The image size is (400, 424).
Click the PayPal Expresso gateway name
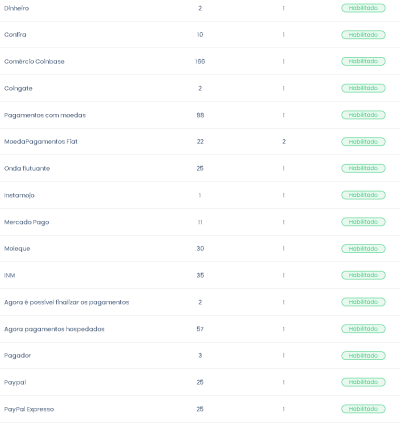click(29, 409)
